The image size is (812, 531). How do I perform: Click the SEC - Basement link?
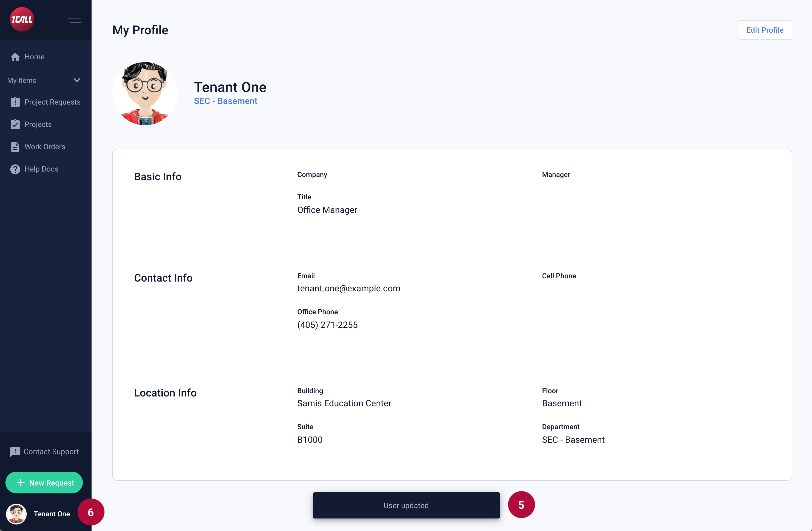[x=226, y=101]
